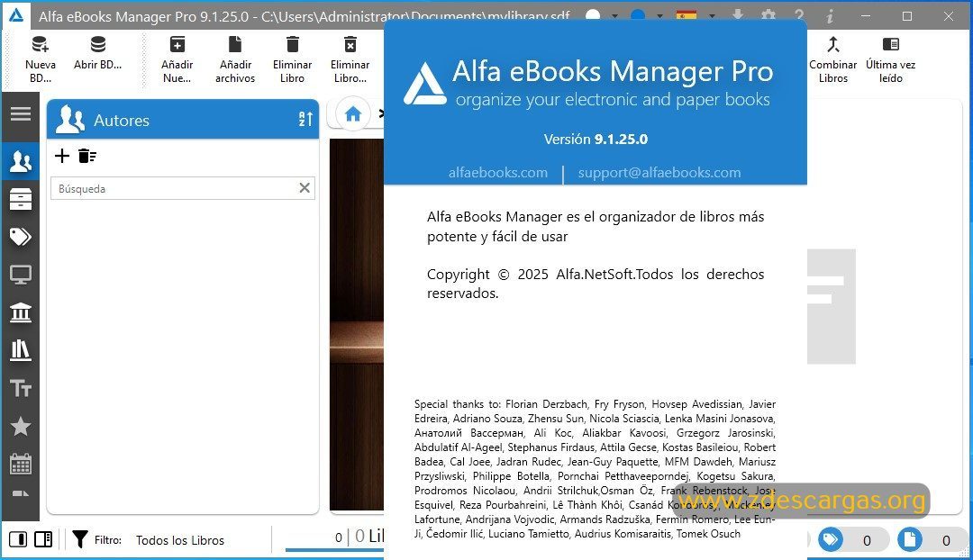Pick the white theme color circle
The image size is (973, 560).
(593, 16)
